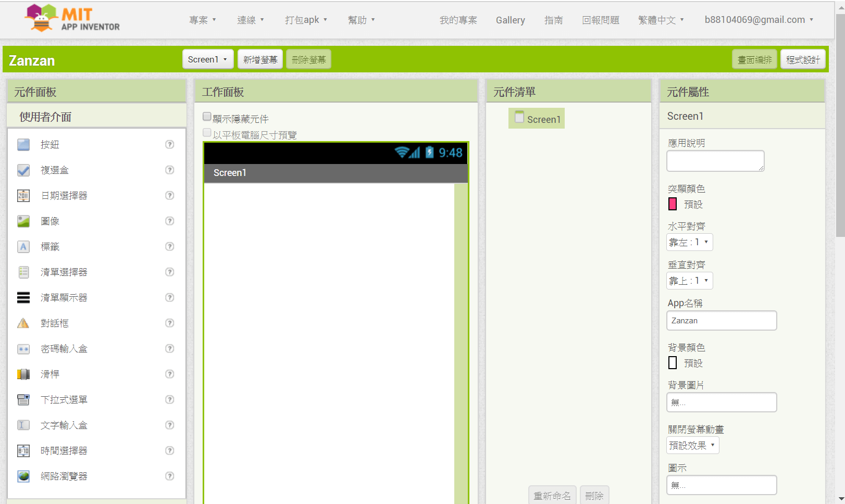
Task: Open the 突顯顏色 accent color swatch
Action: [673, 204]
